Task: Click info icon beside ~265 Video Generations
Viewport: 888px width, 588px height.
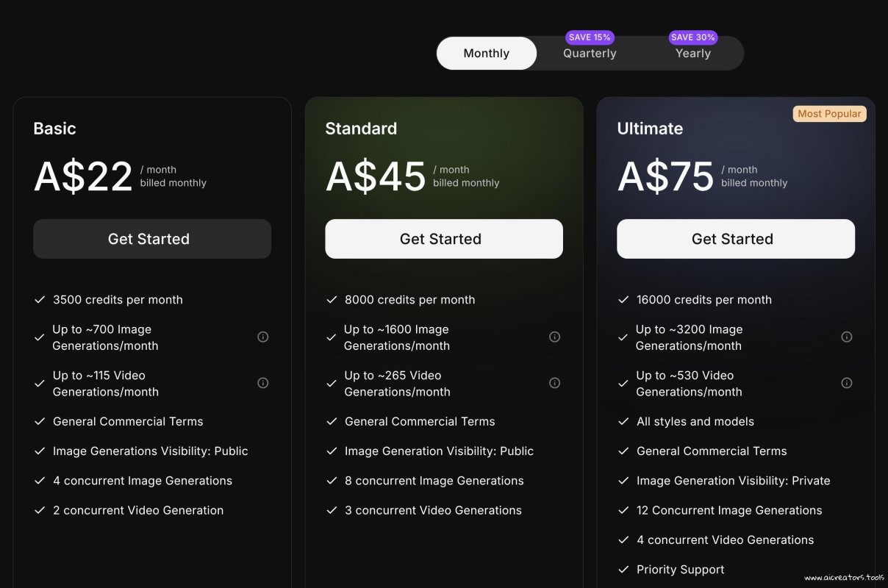Action: (554, 383)
